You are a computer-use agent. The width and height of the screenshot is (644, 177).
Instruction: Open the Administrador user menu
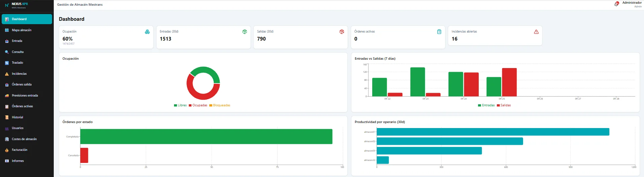pos(632,4)
